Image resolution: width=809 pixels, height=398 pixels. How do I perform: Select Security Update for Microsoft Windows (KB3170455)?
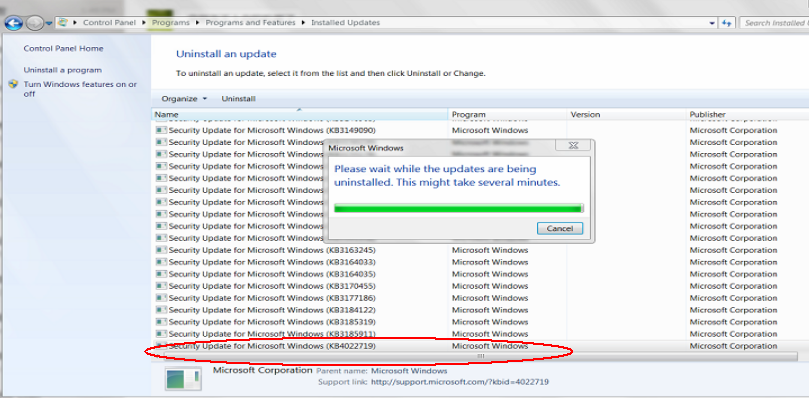point(272,286)
